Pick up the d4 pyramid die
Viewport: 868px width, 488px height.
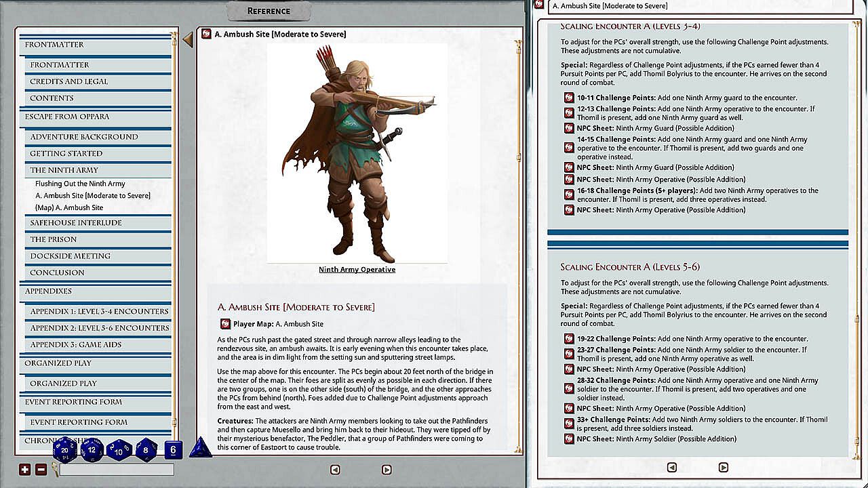coord(200,448)
